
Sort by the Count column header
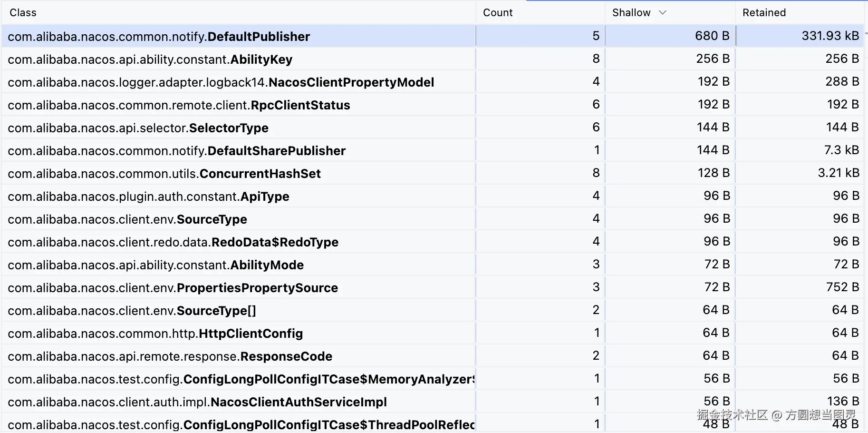point(497,13)
